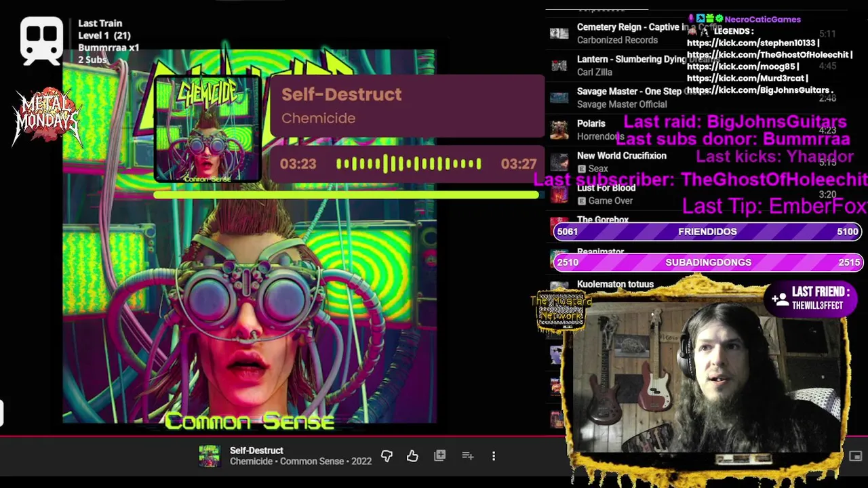The height and width of the screenshot is (488, 868).
Task: Open kick.com/Murd3rcat chat link
Action: coord(746,78)
